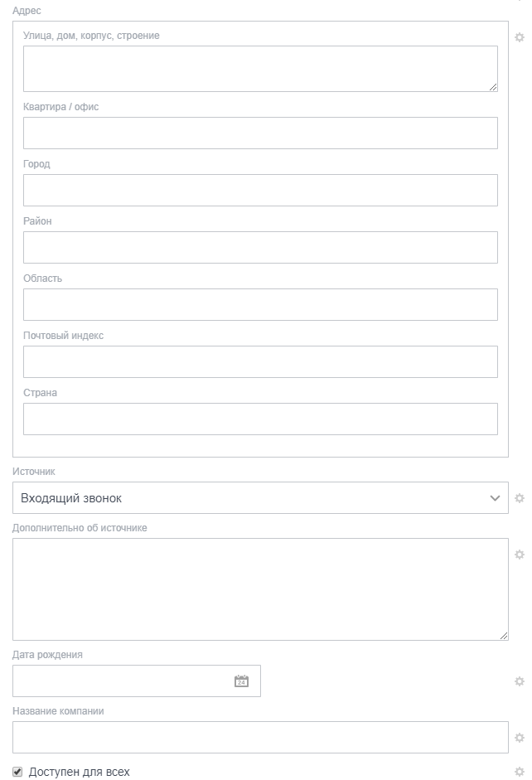Open gear settings for Дата рождения

click(x=520, y=681)
